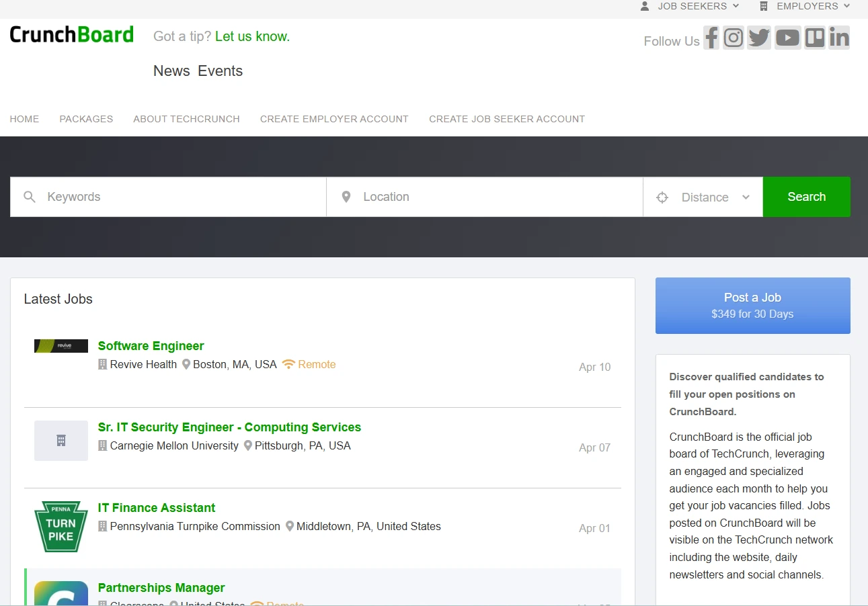Viewport: 868px width, 606px height.
Task: Click the green Search button
Action: [x=807, y=197]
